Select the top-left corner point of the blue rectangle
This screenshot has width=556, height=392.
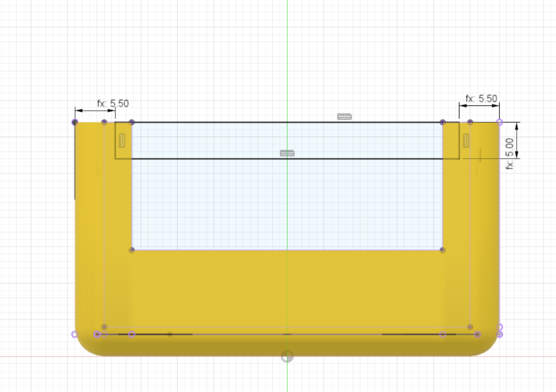[132, 122]
